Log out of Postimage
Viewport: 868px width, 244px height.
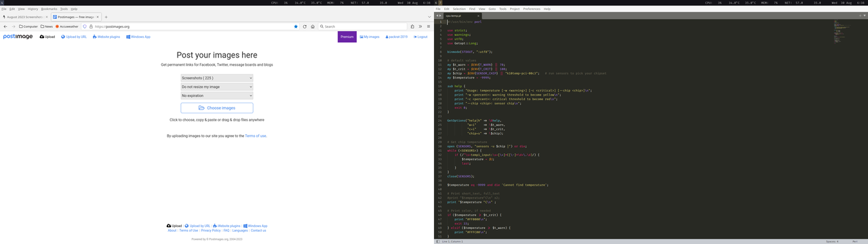(420, 37)
